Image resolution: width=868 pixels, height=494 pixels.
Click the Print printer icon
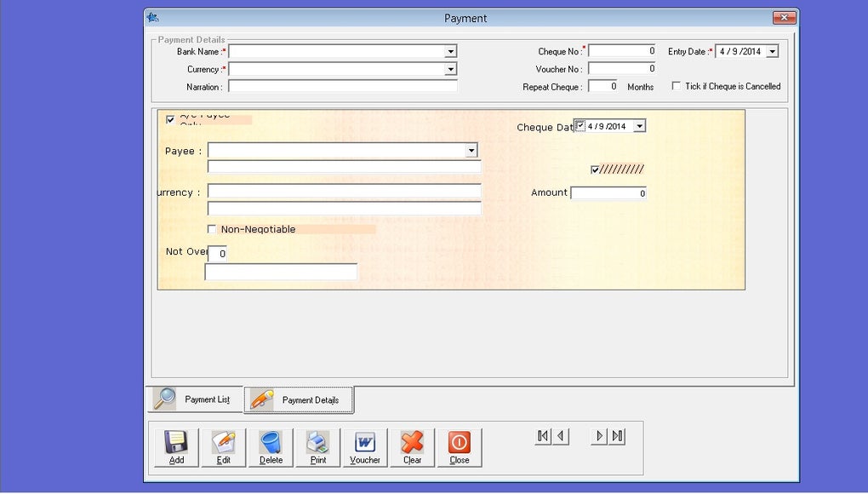pyautogui.click(x=317, y=443)
